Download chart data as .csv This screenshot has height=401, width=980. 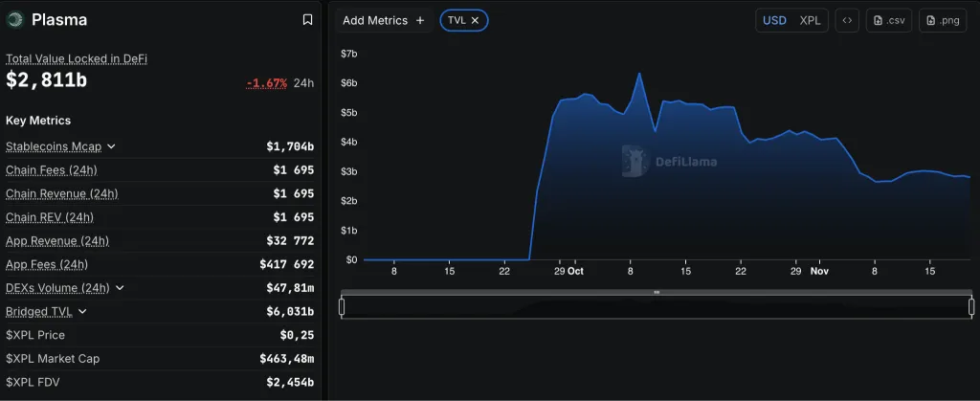pyautogui.click(x=889, y=20)
